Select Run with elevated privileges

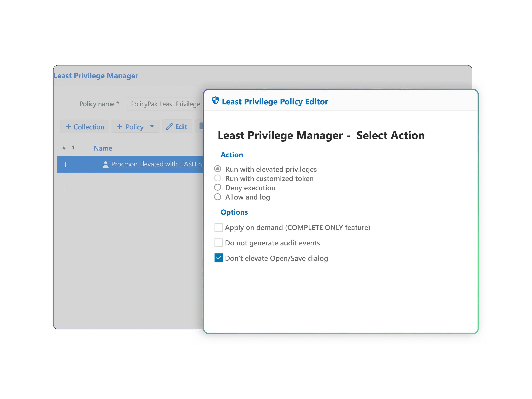(218, 169)
